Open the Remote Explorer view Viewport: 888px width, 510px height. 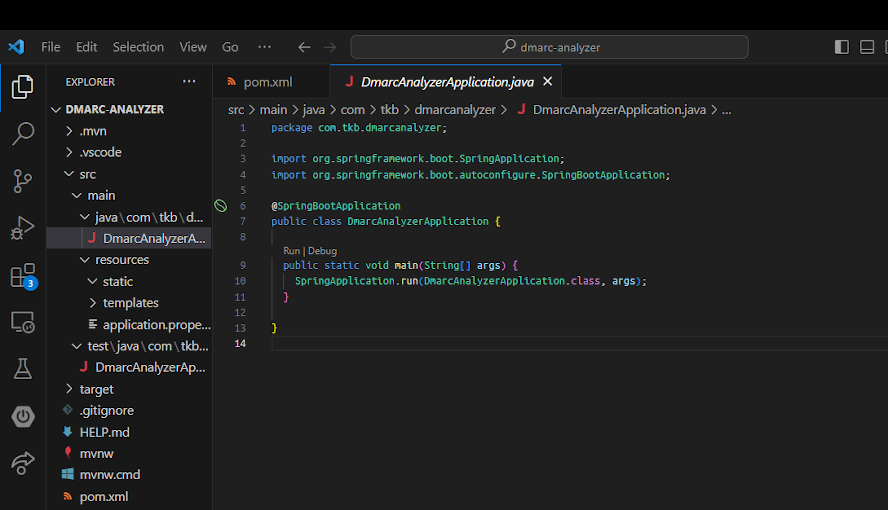23,323
